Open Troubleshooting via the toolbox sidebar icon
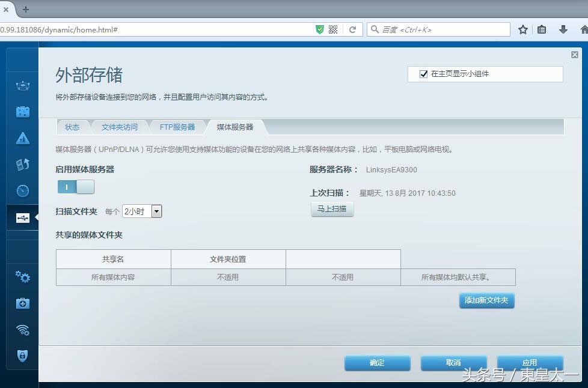The image size is (588, 388). [22, 303]
